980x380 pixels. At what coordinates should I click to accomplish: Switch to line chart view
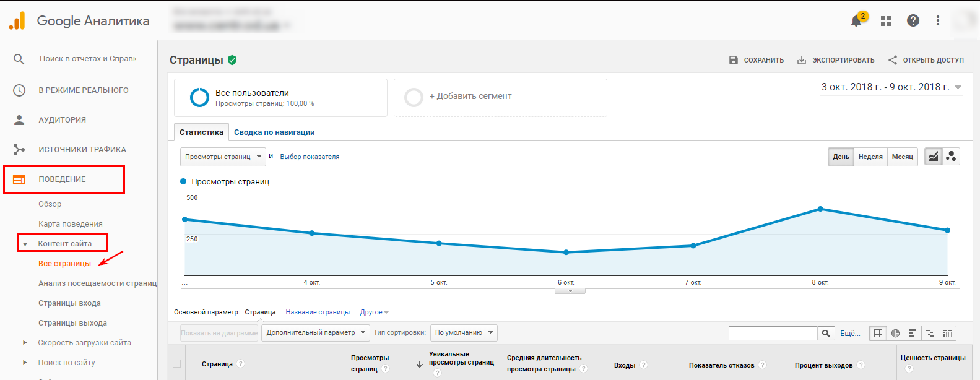(x=933, y=157)
